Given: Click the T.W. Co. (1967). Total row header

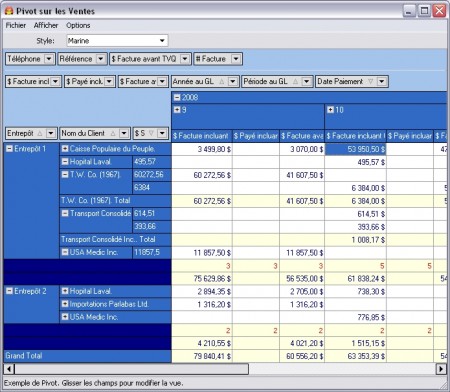Looking at the screenshot, I should (x=115, y=201).
